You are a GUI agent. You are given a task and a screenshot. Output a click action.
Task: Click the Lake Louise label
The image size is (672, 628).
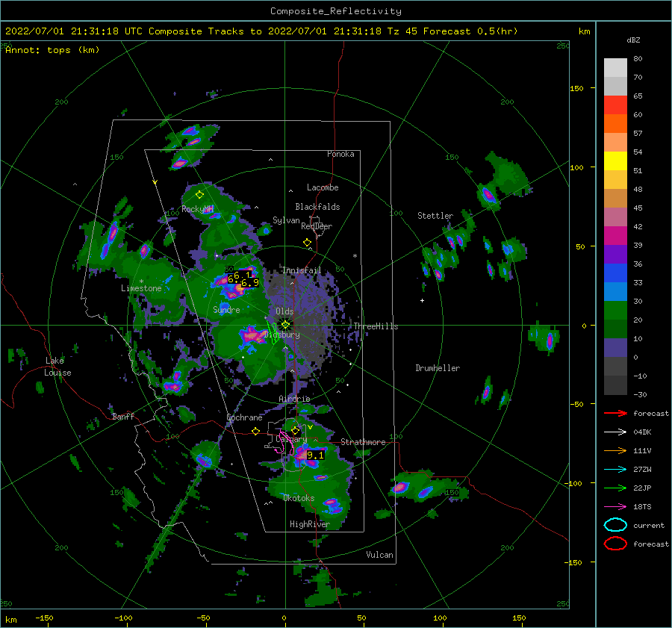[57, 367]
